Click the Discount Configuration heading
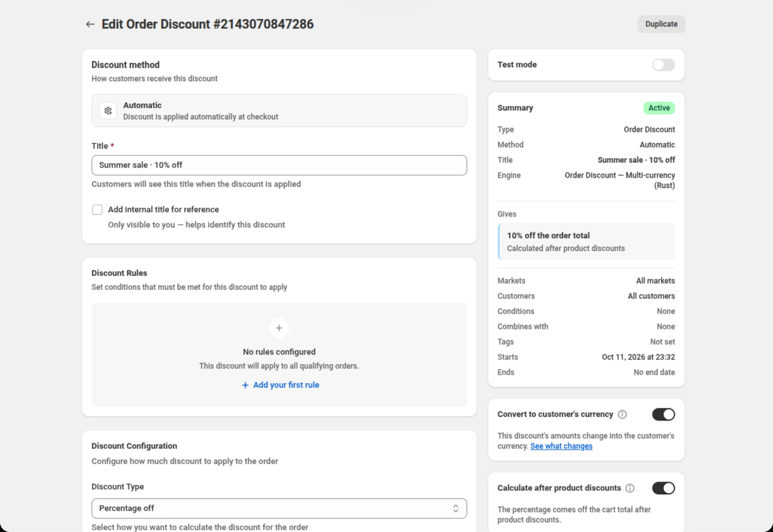The image size is (773, 532). [x=134, y=446]
